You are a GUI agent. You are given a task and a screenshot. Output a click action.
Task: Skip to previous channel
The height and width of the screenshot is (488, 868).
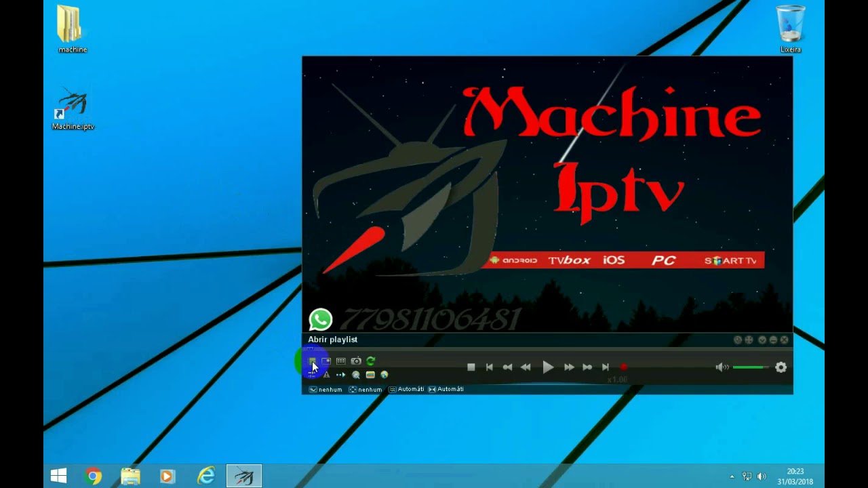[489, 367]
